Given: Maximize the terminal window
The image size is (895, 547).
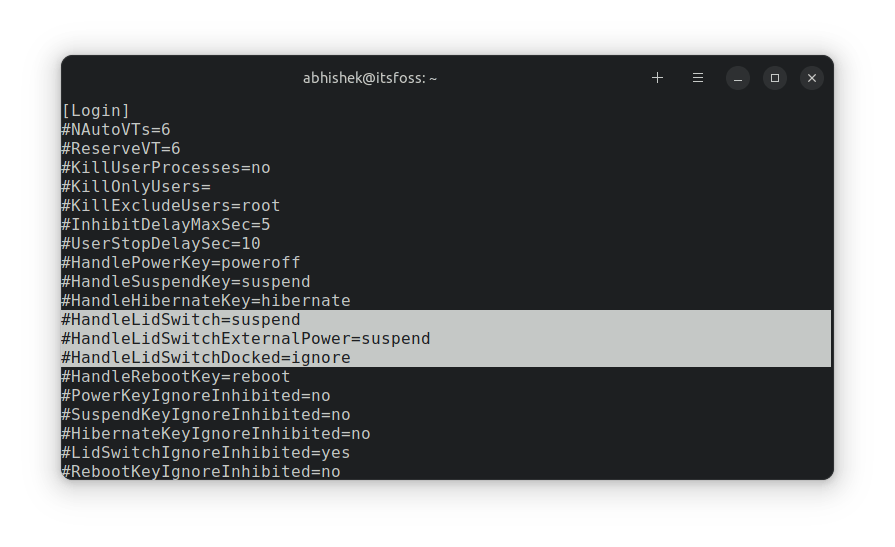Looking at the screenshot, I should pos(775,78).
